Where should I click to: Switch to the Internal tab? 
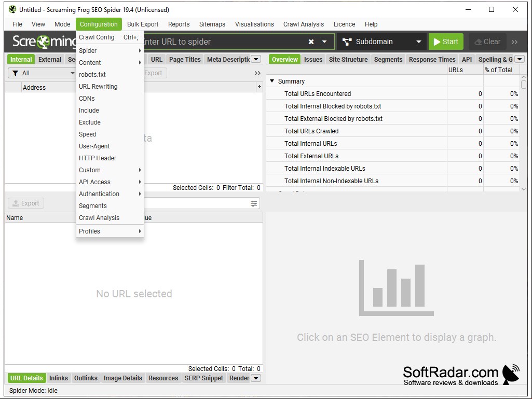21,59
